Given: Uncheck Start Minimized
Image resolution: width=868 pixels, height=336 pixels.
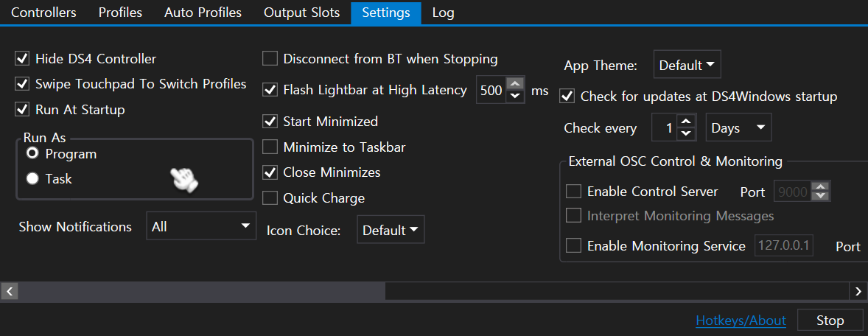Looking at the screenshot, I should [x=270, y=122].
